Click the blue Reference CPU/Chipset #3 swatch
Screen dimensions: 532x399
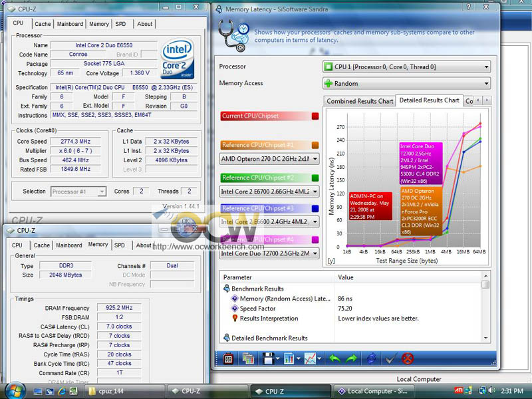pyautogui.click(x=315, y=208)
